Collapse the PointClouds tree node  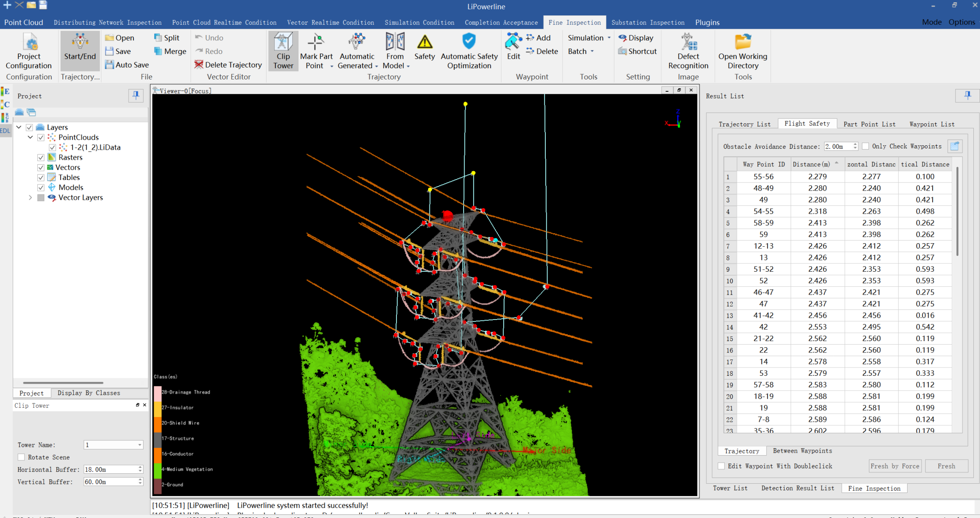30,137
